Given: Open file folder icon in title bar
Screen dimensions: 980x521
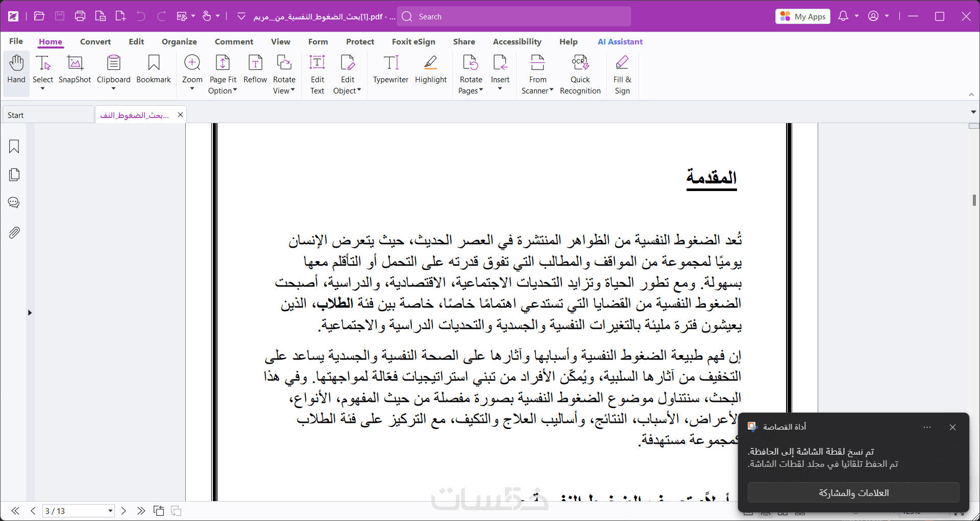Looking at the screenshot, I should [39, 16].
